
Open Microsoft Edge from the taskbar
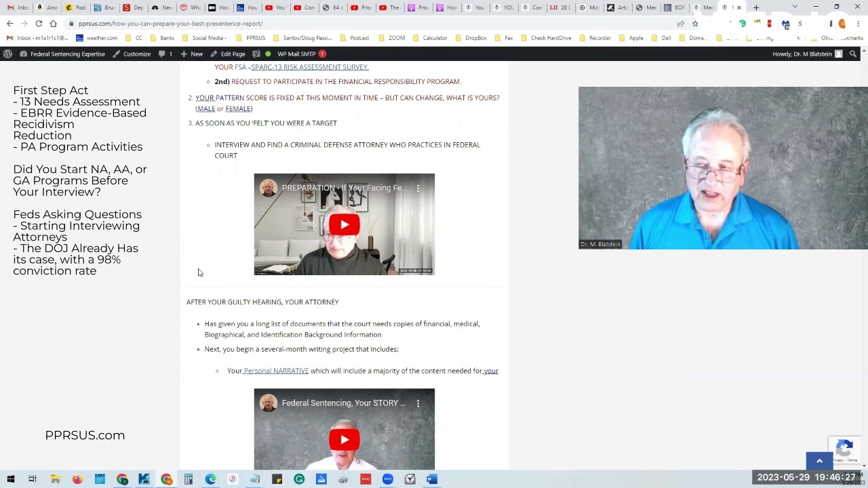click(x=210, y=479)
